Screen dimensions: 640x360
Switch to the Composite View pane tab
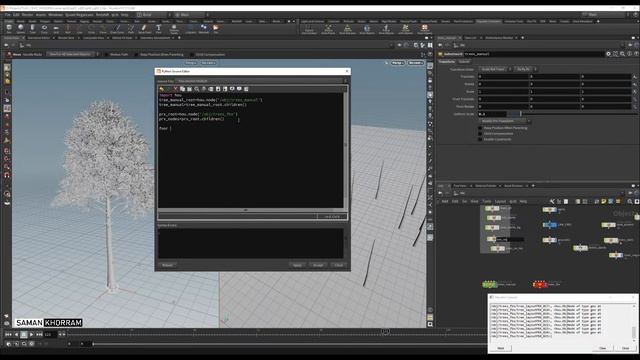point(93,38)
